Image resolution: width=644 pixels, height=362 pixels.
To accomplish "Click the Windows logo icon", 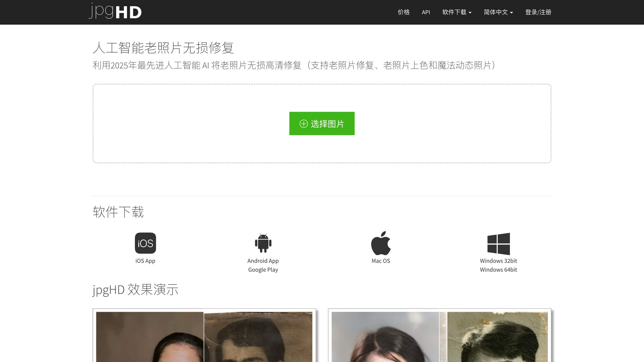I will pyautogui.click(x=498, y=243).
